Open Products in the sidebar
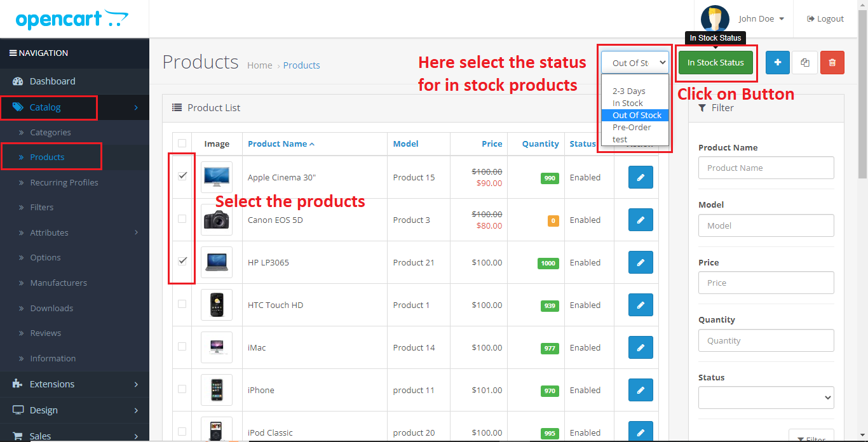Viewport: 868px width, 442px height. (47, 157)
